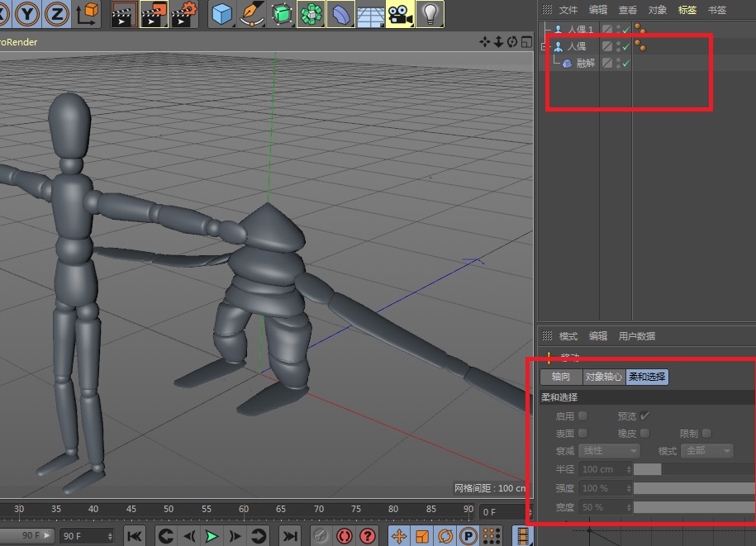Collapse the 人偶 object hierarchy
The width and height of the screenshot is (756, 546).
(544, 46)
